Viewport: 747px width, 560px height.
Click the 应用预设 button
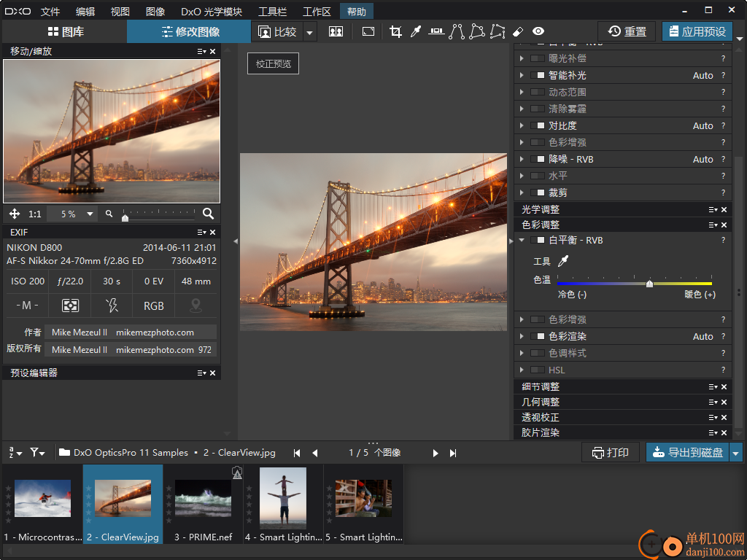coord(697,32)
